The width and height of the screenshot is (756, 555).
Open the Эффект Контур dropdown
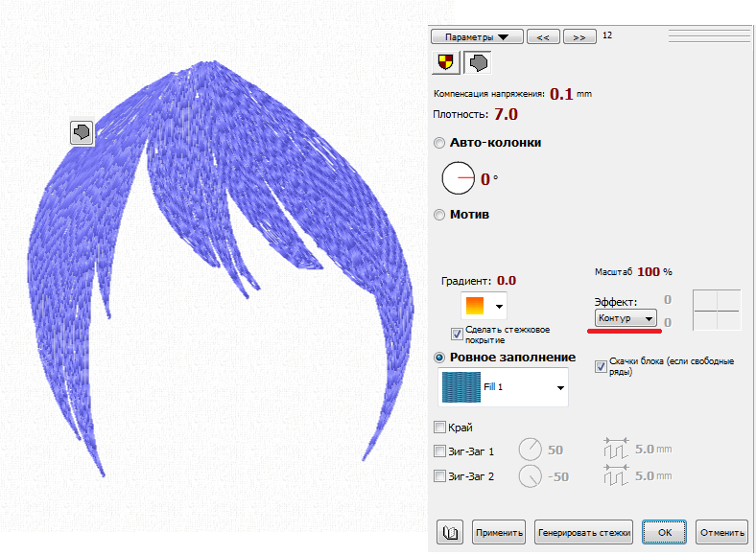coord(626,318)
